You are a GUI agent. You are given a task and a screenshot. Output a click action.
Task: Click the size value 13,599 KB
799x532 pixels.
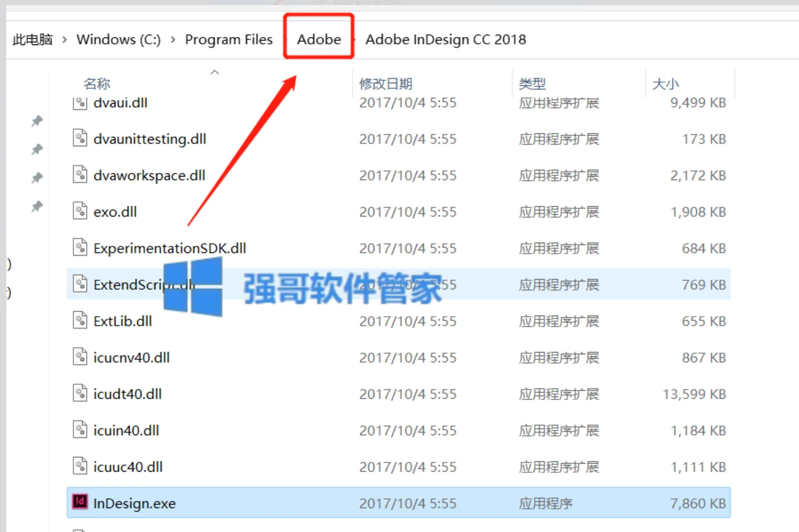point(694,394)
